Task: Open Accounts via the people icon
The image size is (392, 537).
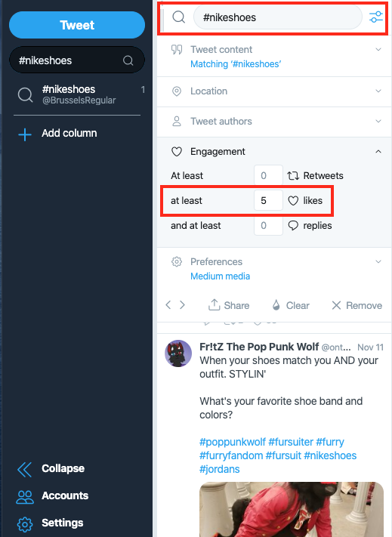Action: pyautogui.click(x=25, y=496)
